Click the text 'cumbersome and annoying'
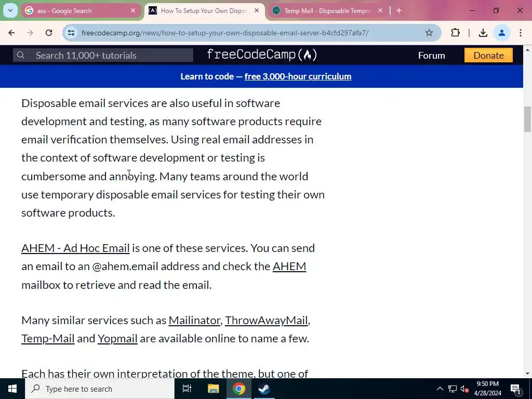This screenshot has height=399, width=532. point(88,177)
